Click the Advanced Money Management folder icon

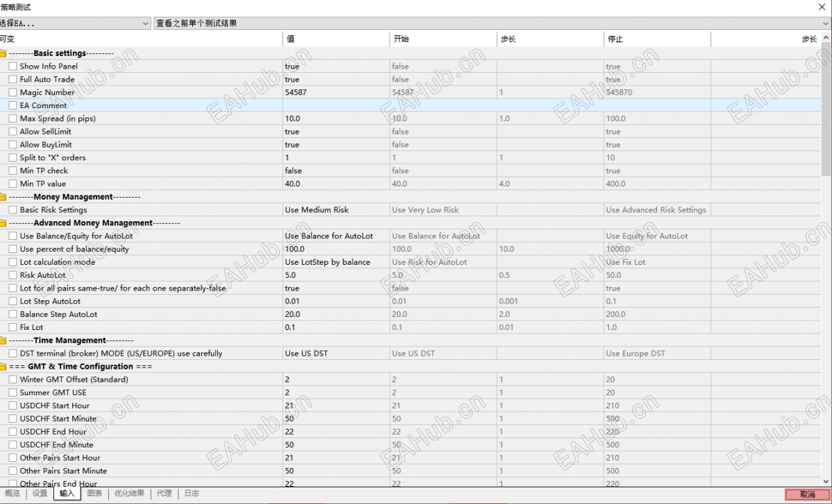click(x=3, y=223)
